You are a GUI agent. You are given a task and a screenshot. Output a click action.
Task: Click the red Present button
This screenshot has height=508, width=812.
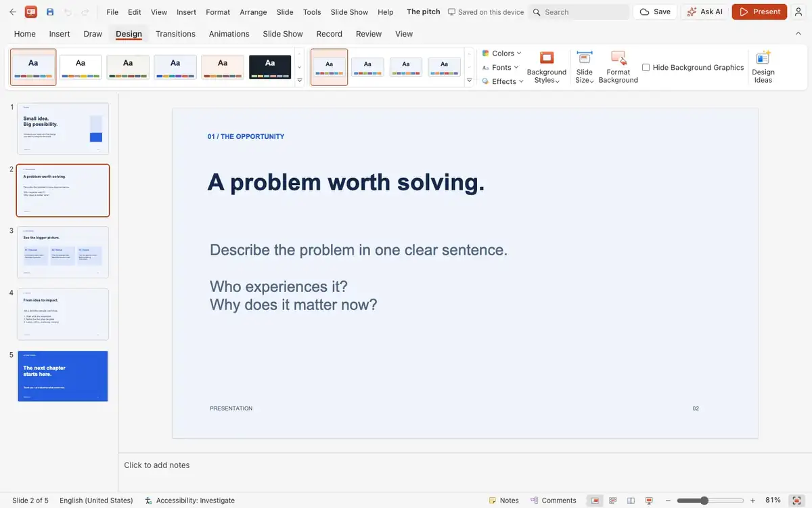759,12
